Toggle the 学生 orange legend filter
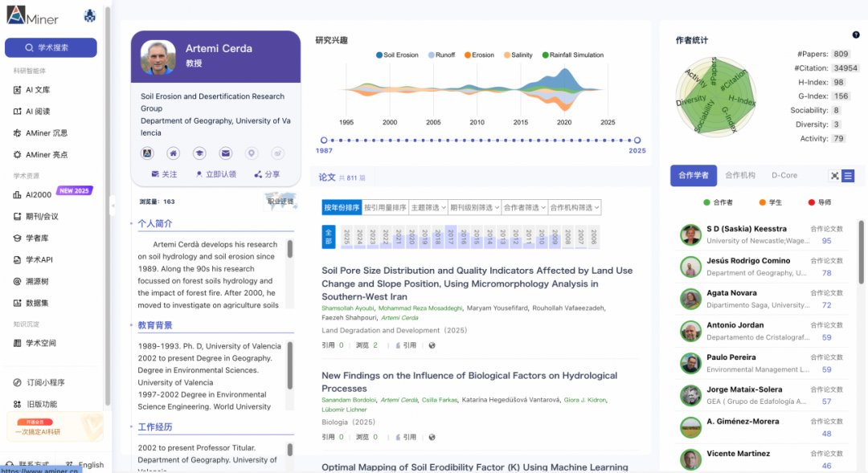868x473 pixels. click(771, 202)
